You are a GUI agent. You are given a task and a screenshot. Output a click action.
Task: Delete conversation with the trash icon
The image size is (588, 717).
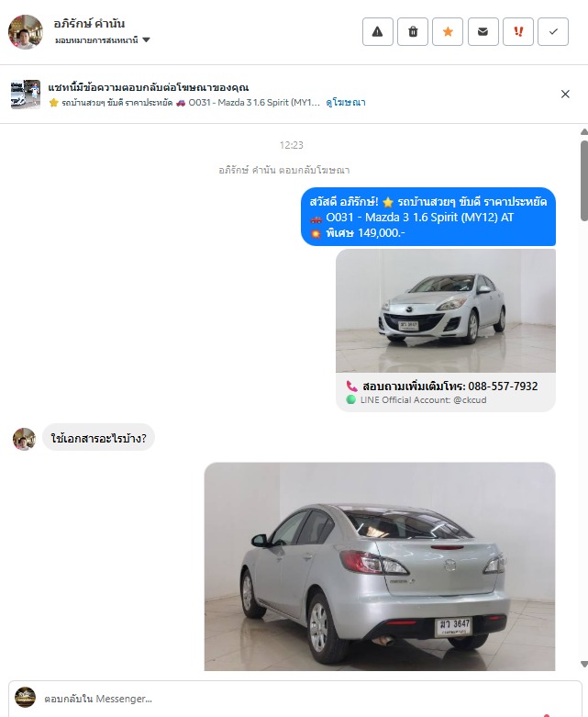(413, 31)
